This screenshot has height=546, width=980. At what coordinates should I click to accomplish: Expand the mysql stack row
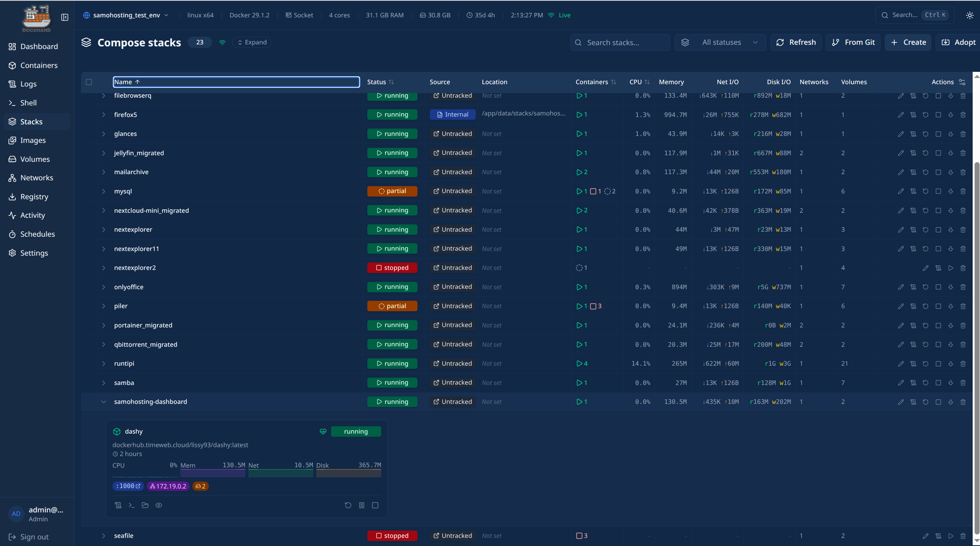coord(103,192)
